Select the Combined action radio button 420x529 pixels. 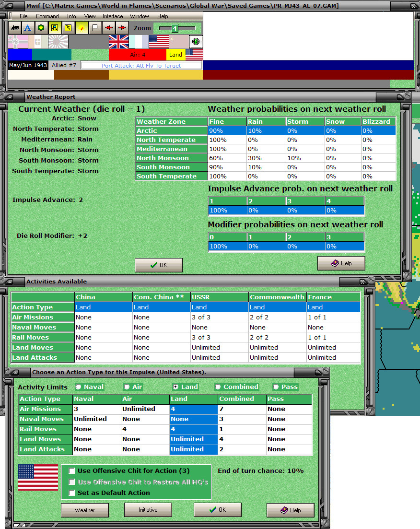click(x=218, y=387)
